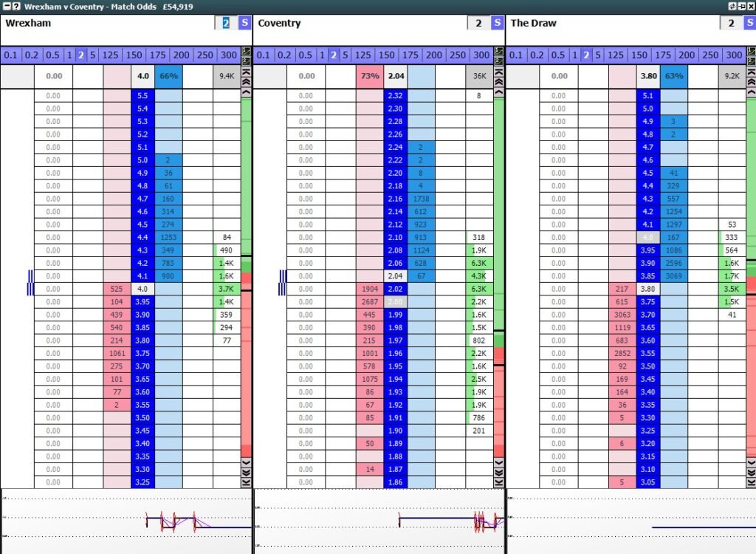Click Coventry 2.02 price cell on ladder

click(x=395, y=289)
